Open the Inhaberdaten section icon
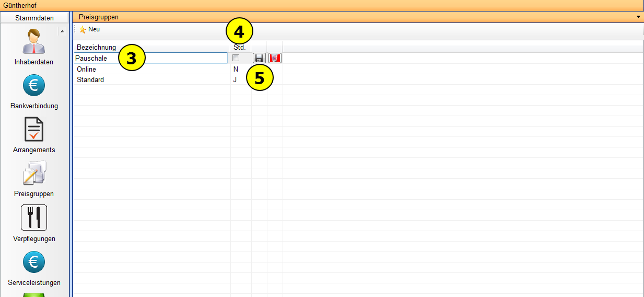 click(33, 43)
